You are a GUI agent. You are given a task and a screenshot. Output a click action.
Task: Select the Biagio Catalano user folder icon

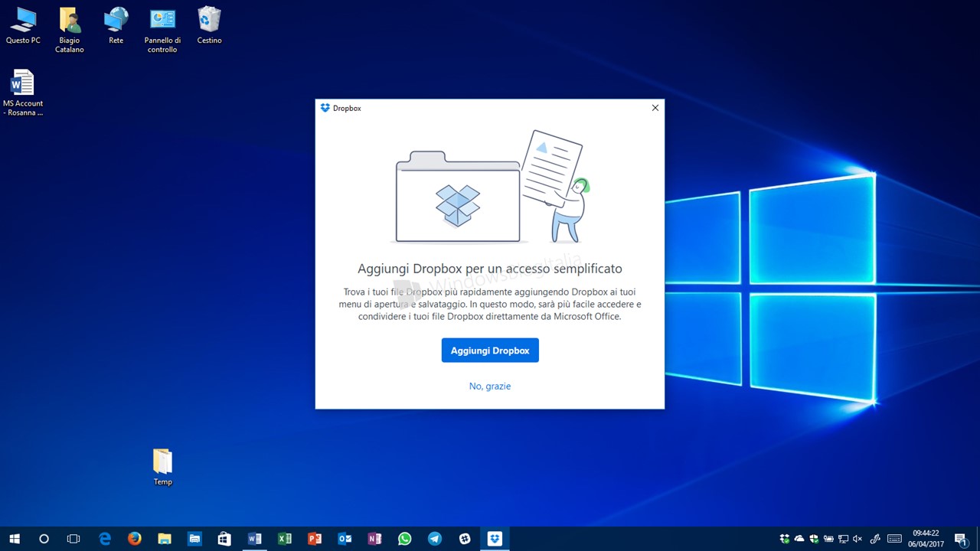(70, 30)
